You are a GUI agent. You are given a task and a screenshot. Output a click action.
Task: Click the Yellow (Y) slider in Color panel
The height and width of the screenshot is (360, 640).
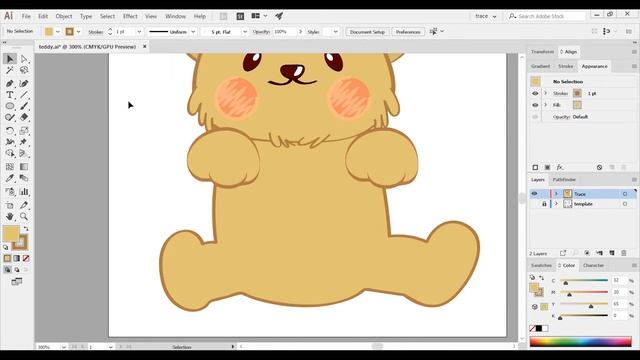click(584, 304)
